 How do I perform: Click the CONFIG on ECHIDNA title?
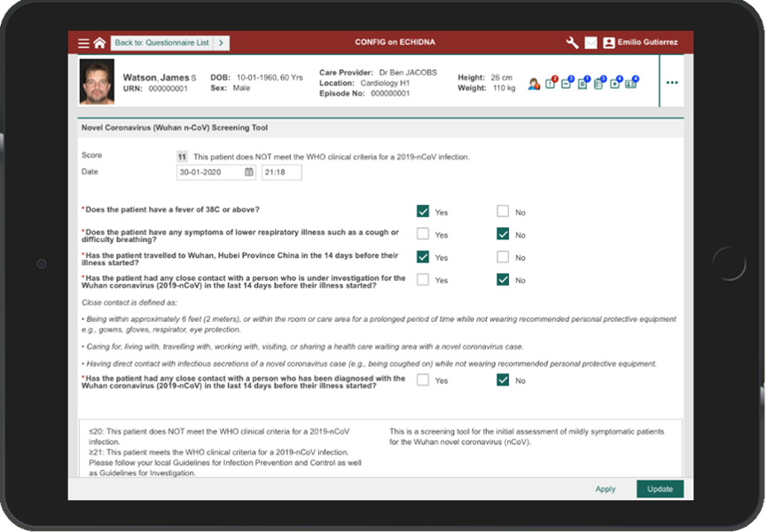pos(395,42)
